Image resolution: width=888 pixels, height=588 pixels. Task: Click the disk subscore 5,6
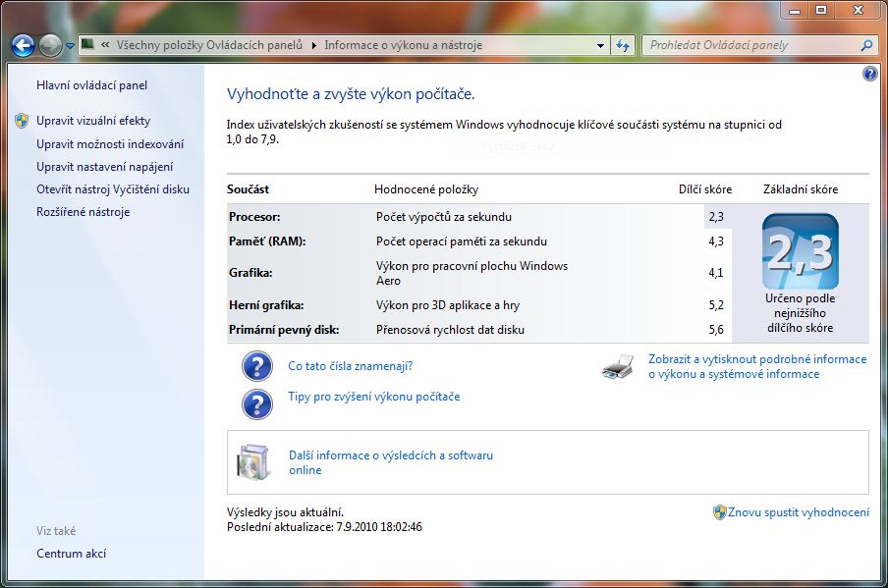tap(716, 330)
